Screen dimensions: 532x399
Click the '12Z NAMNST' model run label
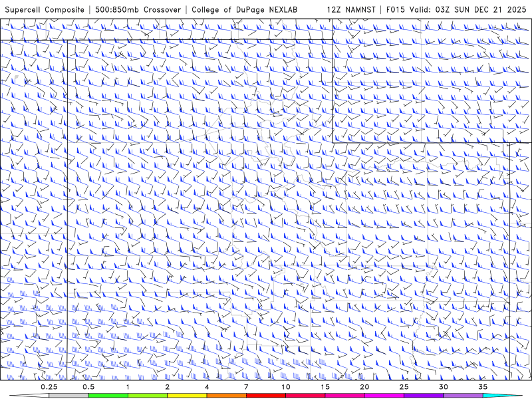pyautogui.click(x=351, y=10)
